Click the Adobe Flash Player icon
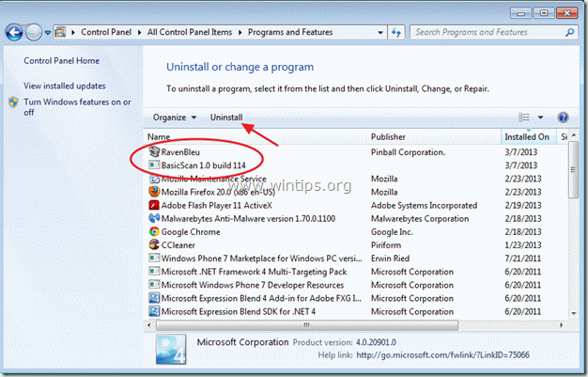This screenshot has height=377, width=588. 154,205
